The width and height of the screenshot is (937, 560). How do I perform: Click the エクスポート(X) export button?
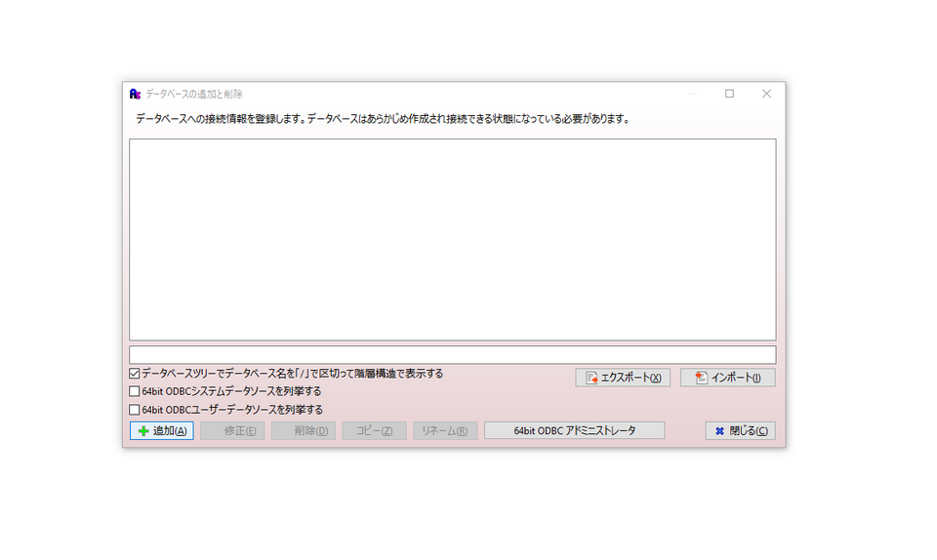point(623,378)
